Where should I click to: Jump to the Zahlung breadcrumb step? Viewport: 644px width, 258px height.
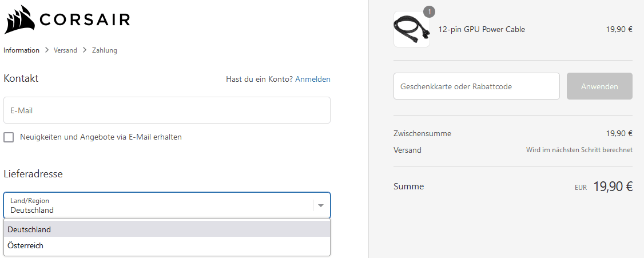pos(105,50)
